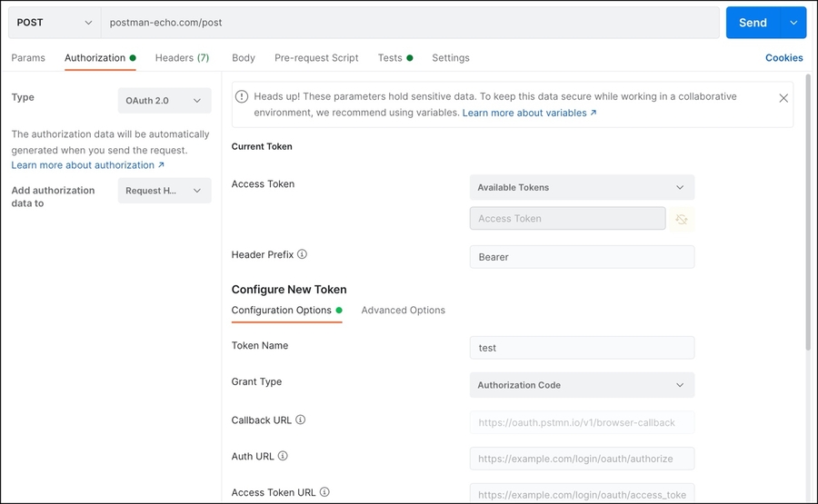Click the Token Name input field

[582, 348]
